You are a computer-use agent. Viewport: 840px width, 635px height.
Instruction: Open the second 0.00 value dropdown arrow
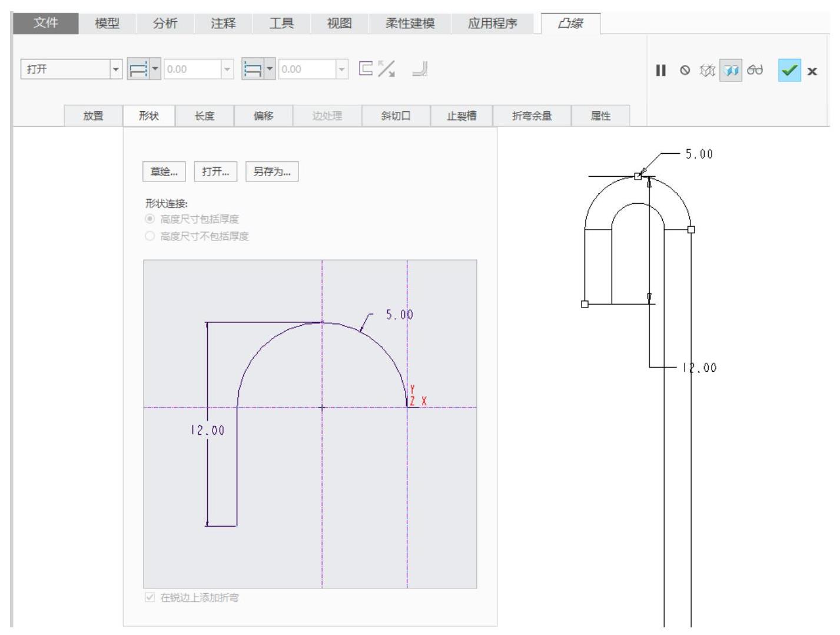tap(342, 70)
